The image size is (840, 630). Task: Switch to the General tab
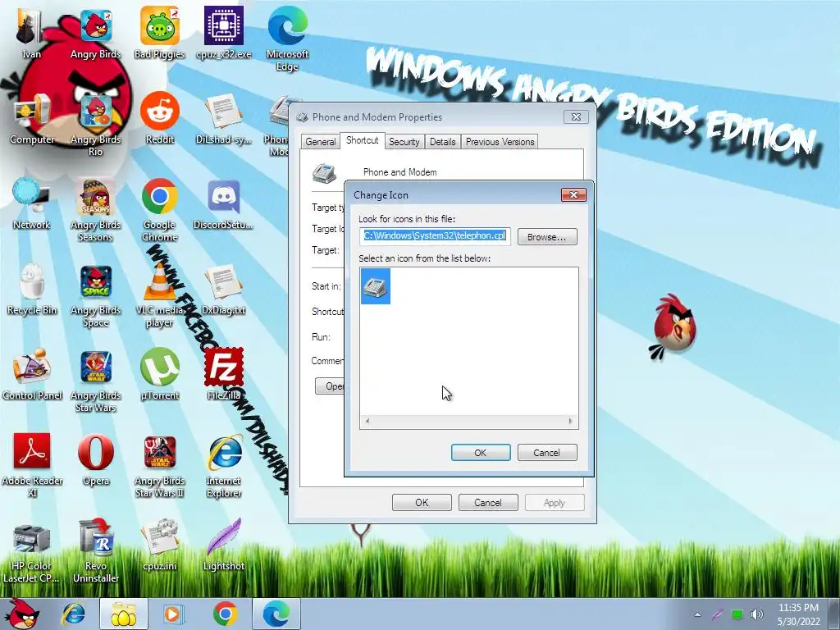pos(321,141)
